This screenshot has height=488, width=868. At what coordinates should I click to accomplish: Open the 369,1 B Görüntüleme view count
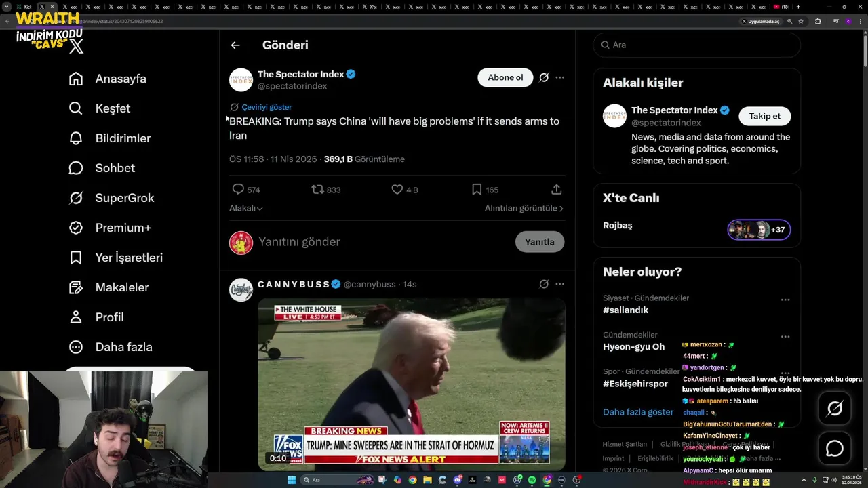[x=364, y=159]
